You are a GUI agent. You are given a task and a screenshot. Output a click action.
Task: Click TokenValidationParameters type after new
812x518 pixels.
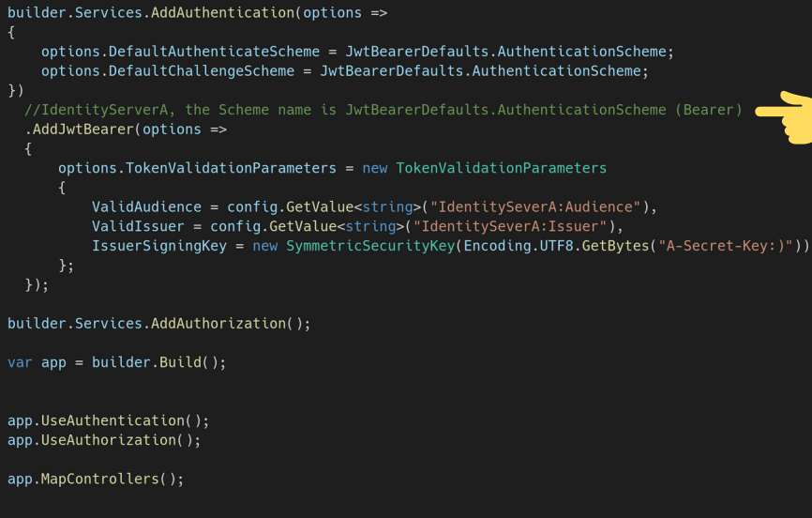[502, 168]
